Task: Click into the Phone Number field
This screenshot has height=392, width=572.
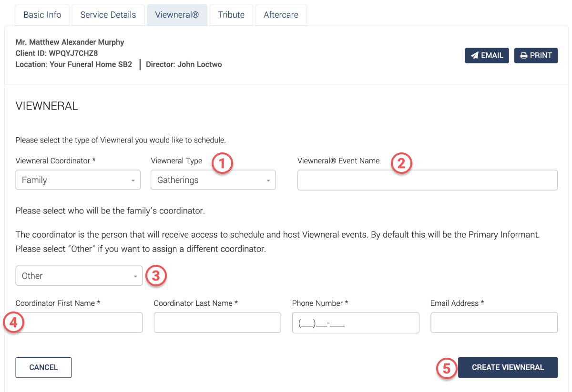Action: coord(355,322)
